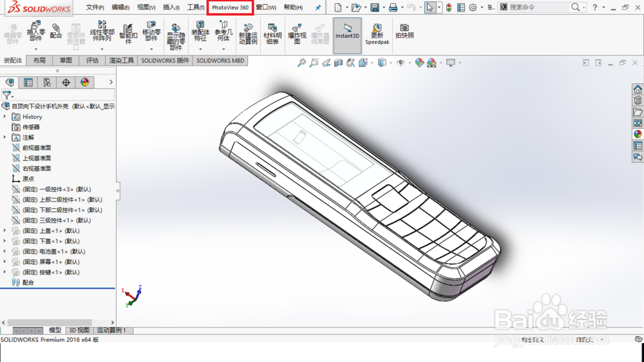Switch to SOLIDWORKS MBD tab
This screenshot has height=362, width=644.
(x=220, y=61)
